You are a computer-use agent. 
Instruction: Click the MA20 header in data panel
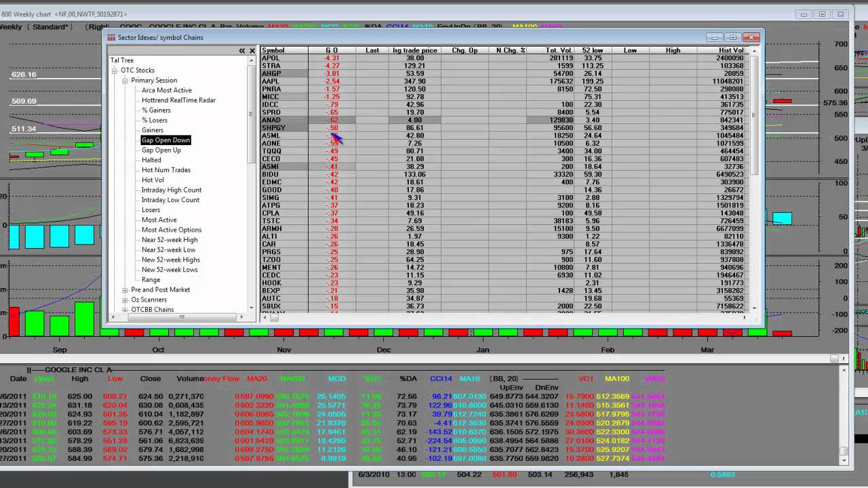pyautogui.click(x=257, y=378)
